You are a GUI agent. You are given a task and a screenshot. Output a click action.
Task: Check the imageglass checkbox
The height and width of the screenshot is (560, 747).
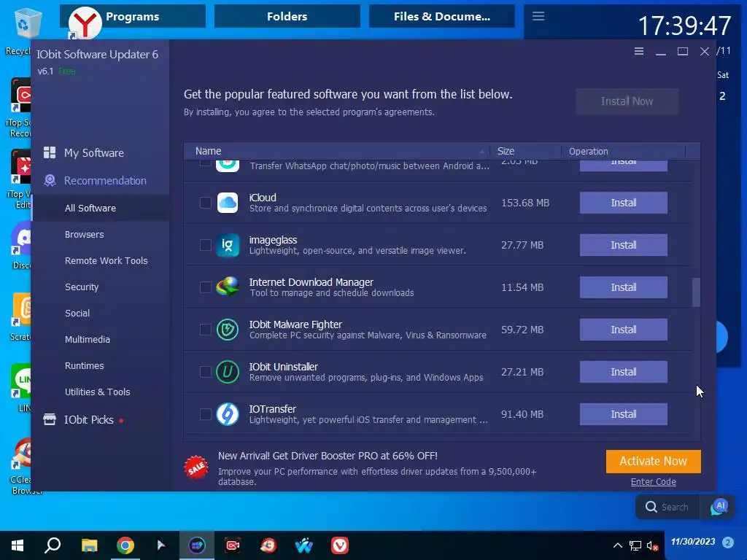tap(205, 245)
